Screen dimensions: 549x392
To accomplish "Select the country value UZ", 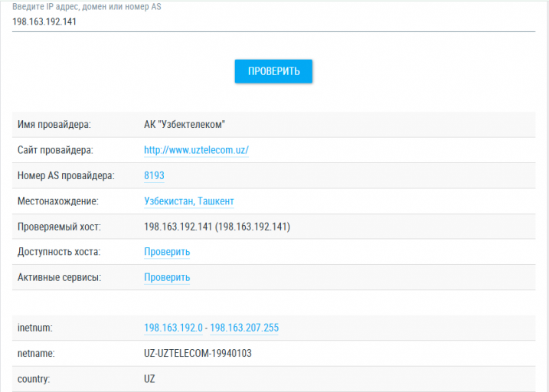I will tap(149, 379).
